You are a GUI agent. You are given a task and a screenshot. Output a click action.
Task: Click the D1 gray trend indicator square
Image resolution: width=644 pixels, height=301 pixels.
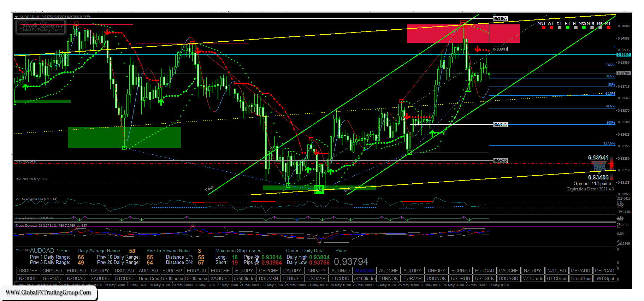[x=559, y=28]
